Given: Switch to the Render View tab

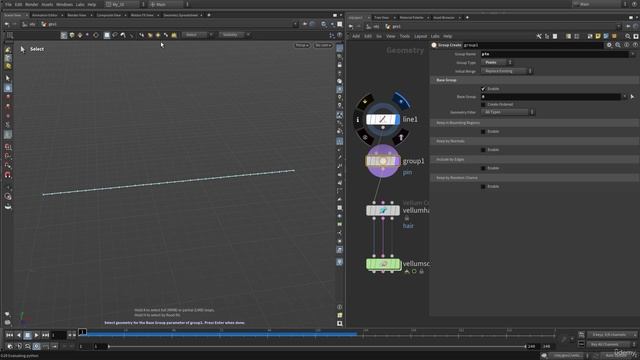Looking at the screenshot, I should coord(77,15).
